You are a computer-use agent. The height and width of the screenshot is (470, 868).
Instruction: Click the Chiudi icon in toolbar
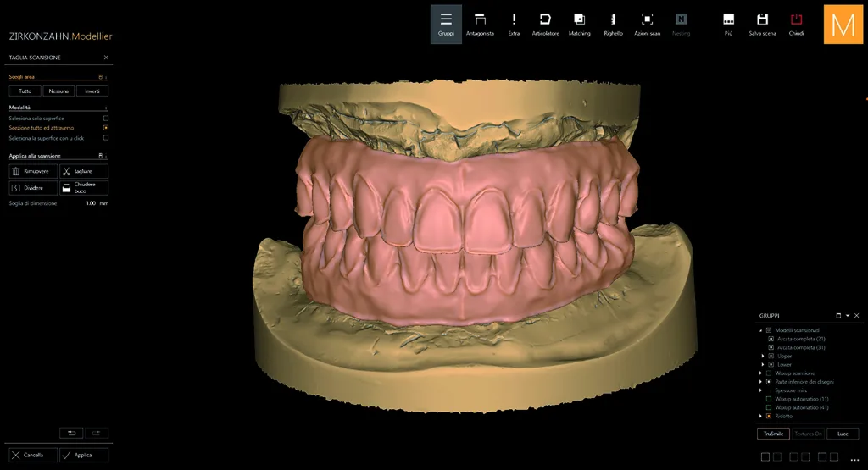click(796, 25)
